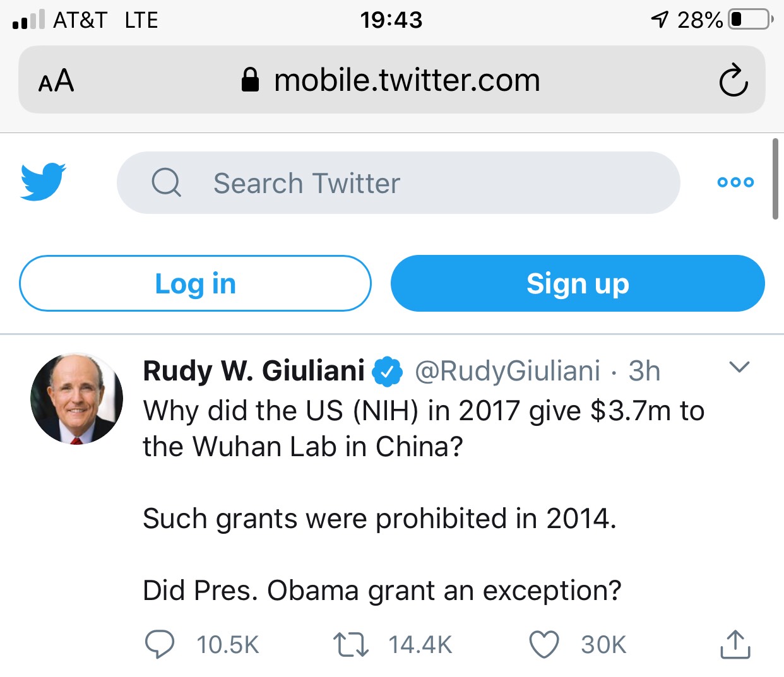Like the tweet with the heart icon
Viewport: 784px width, 677px height.
coord(543,645)
